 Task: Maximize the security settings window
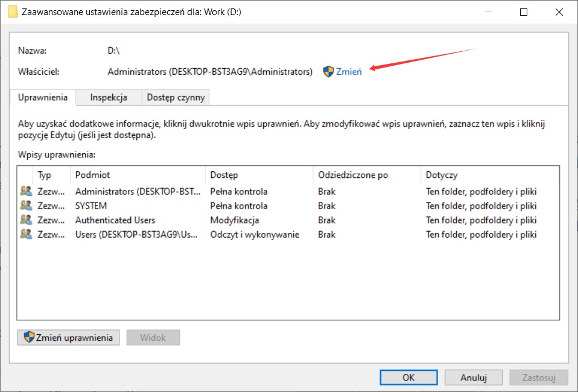tap(523, 12)
